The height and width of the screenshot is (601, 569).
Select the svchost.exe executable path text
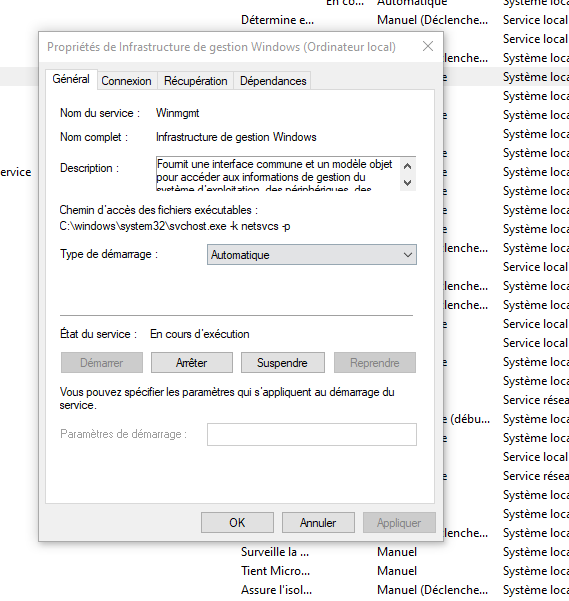click(175, 226)
